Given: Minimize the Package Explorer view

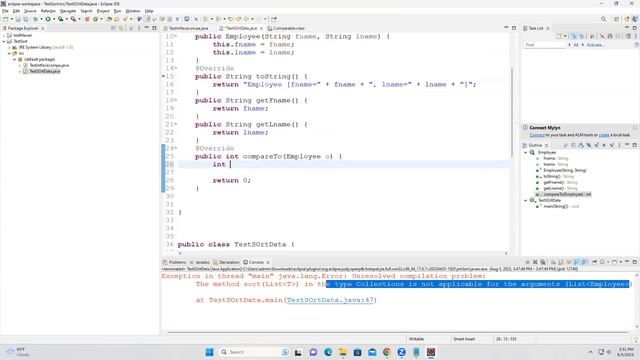Looking at the screenshot, I should pos(146,28).
